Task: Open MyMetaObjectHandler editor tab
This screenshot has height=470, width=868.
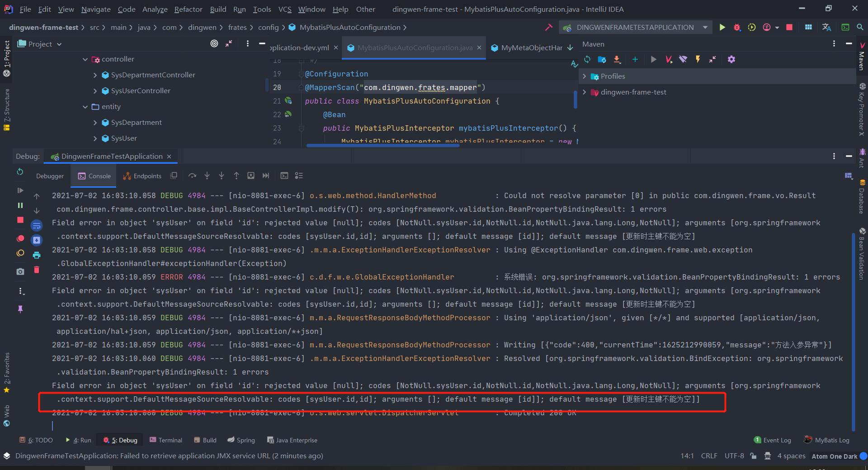Action: (x=527, y=47)
